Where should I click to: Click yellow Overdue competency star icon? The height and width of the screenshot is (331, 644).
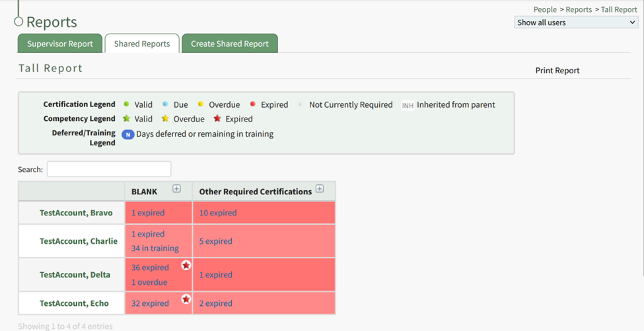coord(165,119)
